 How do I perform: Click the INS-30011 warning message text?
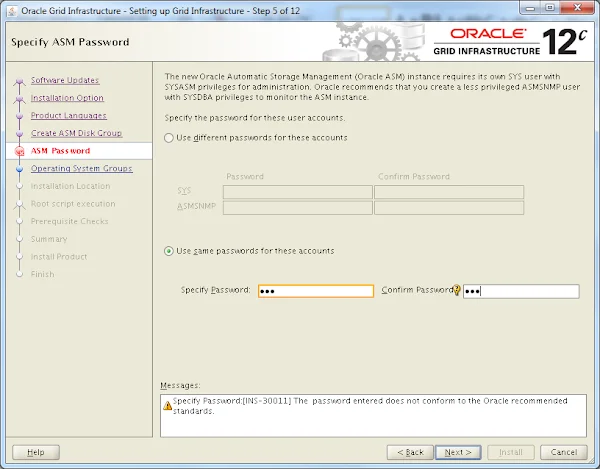[370, 406]
